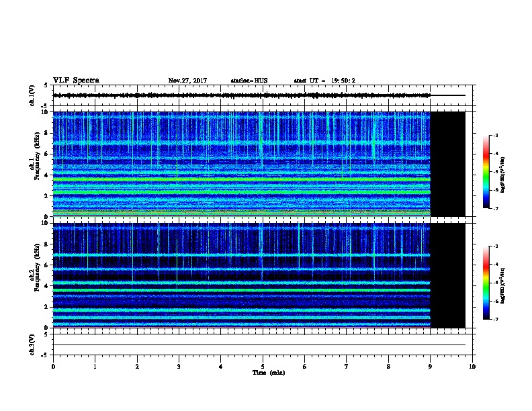
Task: Click inside the ch.2 spectrogram panel
Action: pyautogui.click(x=242, y=275)
